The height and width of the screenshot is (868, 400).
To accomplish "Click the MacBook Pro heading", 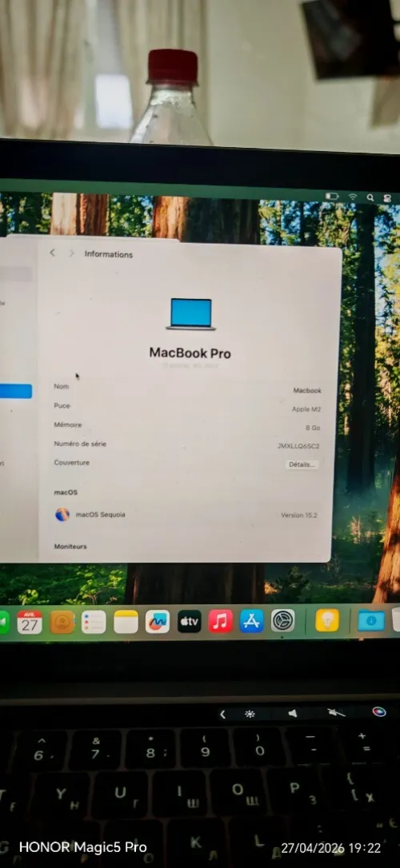I will pyautogui.click(x=190, y=352).
